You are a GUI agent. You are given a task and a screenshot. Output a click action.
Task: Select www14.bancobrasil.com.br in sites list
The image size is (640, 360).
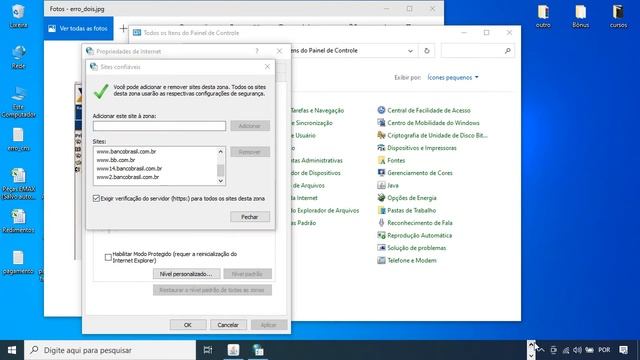[x=129, y=169]
